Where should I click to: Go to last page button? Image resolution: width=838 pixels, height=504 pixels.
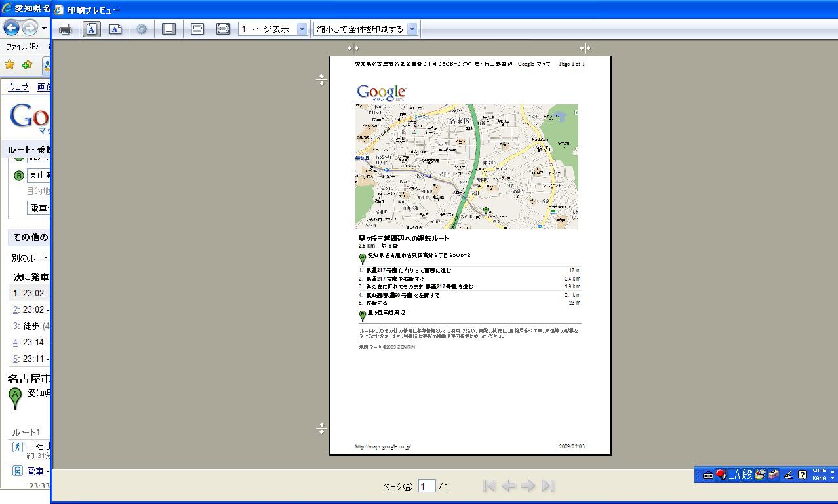[548, 486]
